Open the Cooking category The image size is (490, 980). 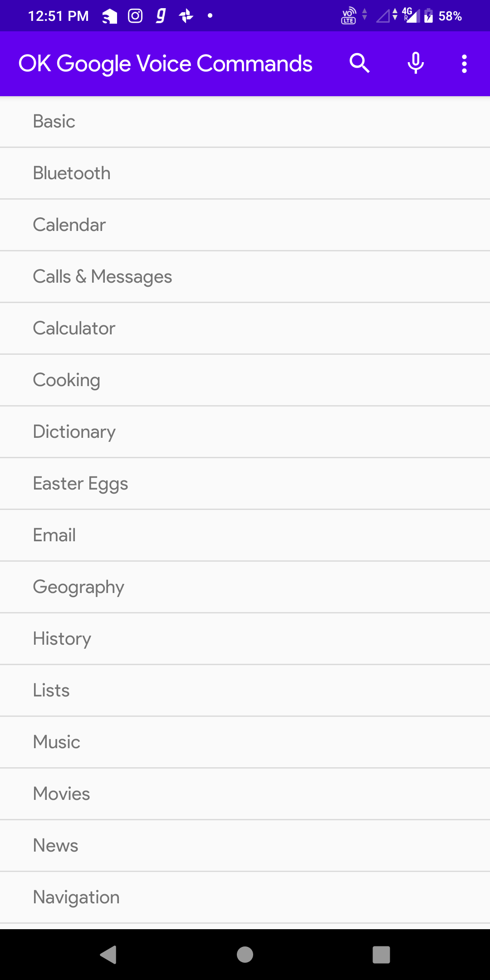(245, 380)
